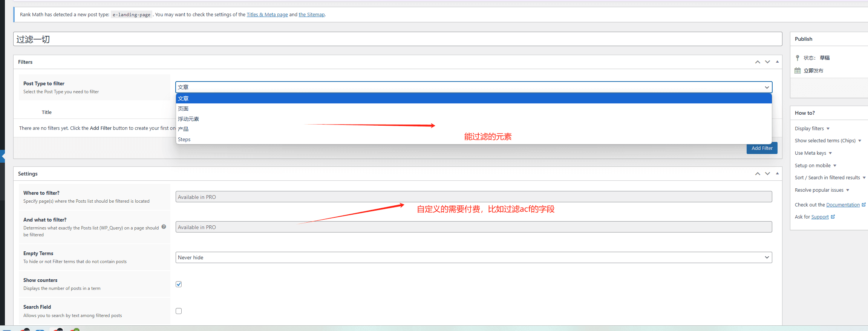
Task: Expand Use Meta keys help section
Action: coord(813,153)
